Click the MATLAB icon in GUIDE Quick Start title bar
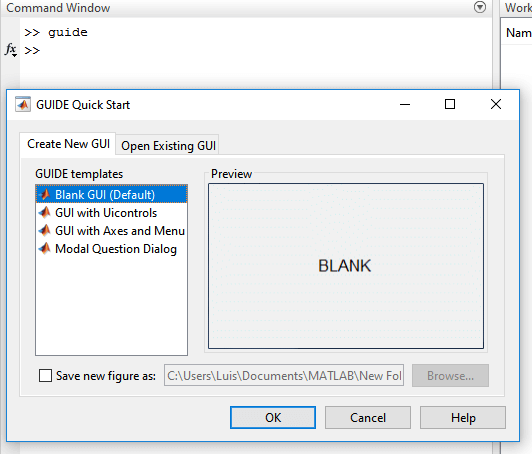The image size is (532, 454). (x=23, y=105)
